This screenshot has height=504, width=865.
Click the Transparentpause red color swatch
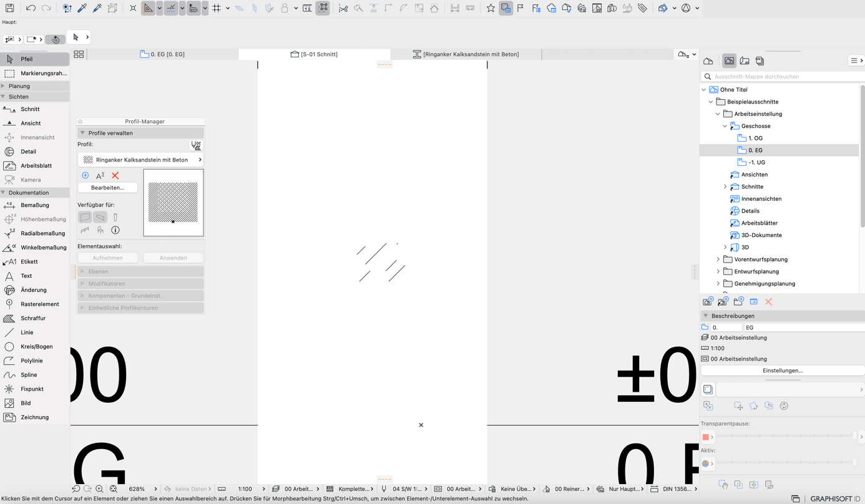click(706, 437)
